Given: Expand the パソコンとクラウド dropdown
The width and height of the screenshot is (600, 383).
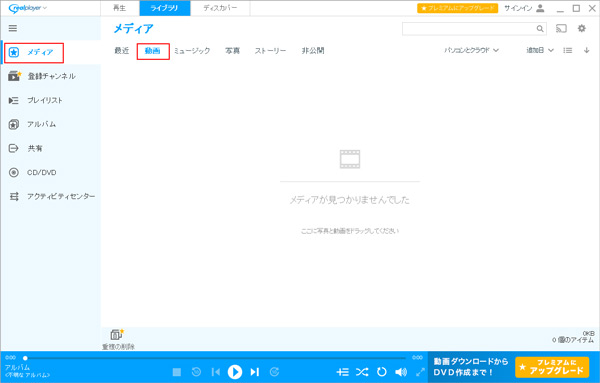Looking at the screenshot, I should tap(471, 50).
